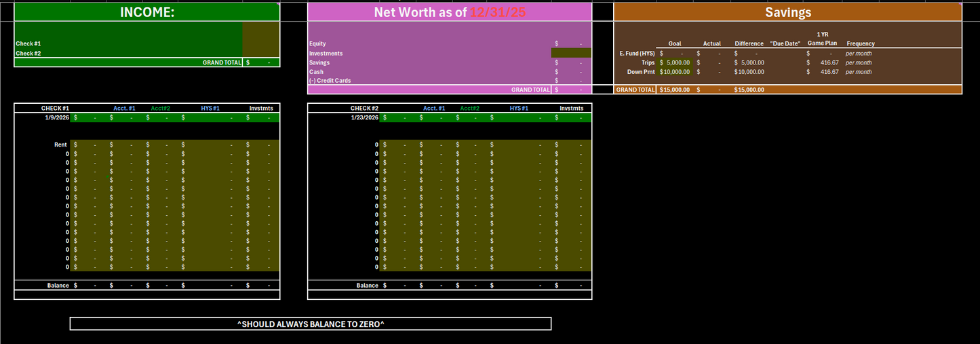Screen dimensions: 980x344
Task: Click 'per month' in the Trips row
Action: tap(859, 62)
